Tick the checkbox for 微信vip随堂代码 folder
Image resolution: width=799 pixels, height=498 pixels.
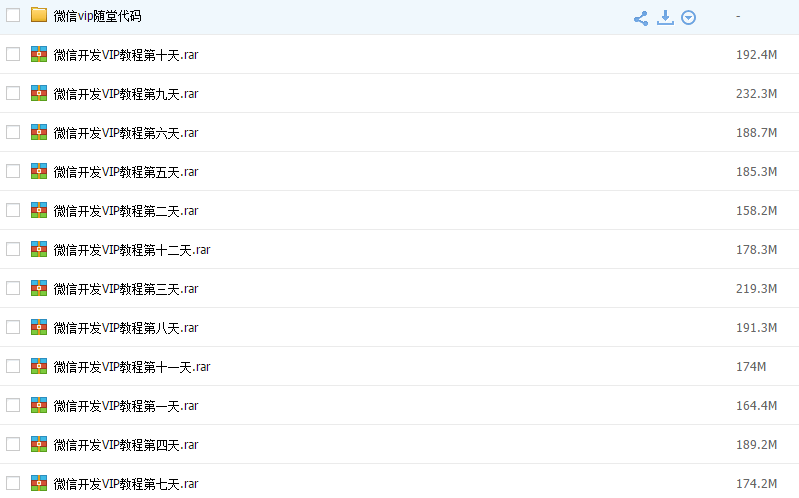pos(13,15)
